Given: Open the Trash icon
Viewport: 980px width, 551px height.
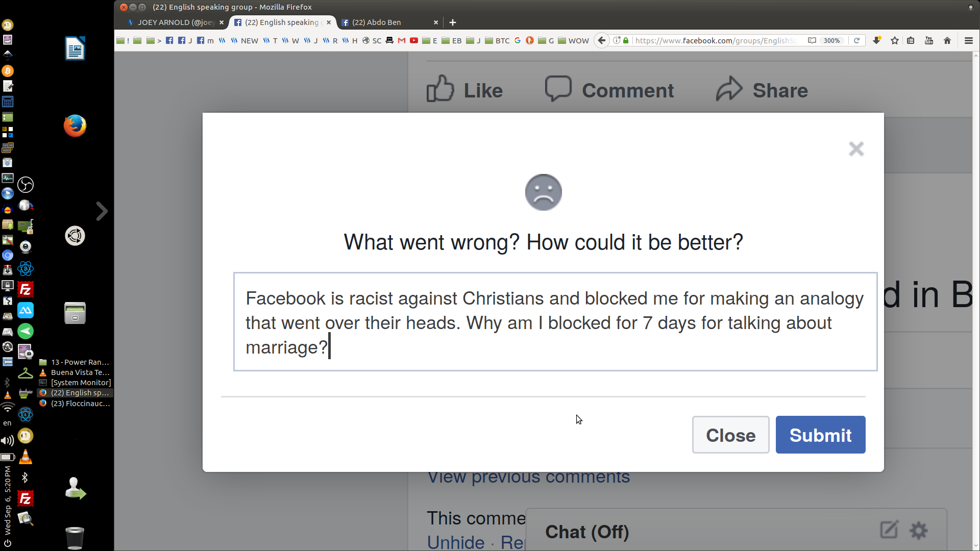Looking at the screenshot, I should (x=75, y=538).
